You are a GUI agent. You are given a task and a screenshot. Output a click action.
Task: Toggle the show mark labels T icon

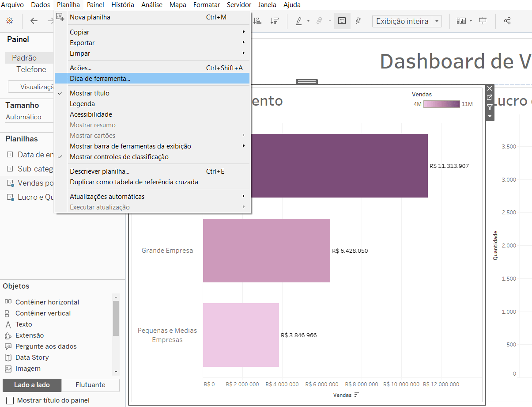point(342,21)
